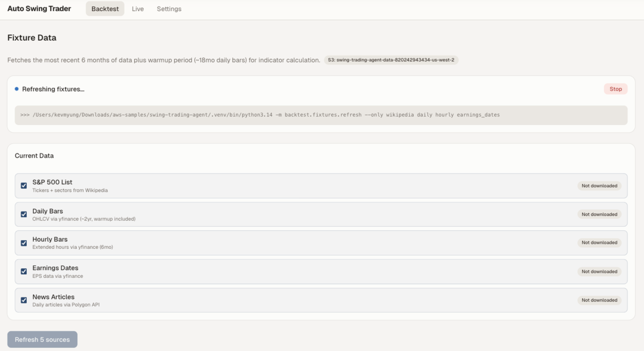
Task: Click the S3 bucket name badge
Action: (x=391, y=60)
